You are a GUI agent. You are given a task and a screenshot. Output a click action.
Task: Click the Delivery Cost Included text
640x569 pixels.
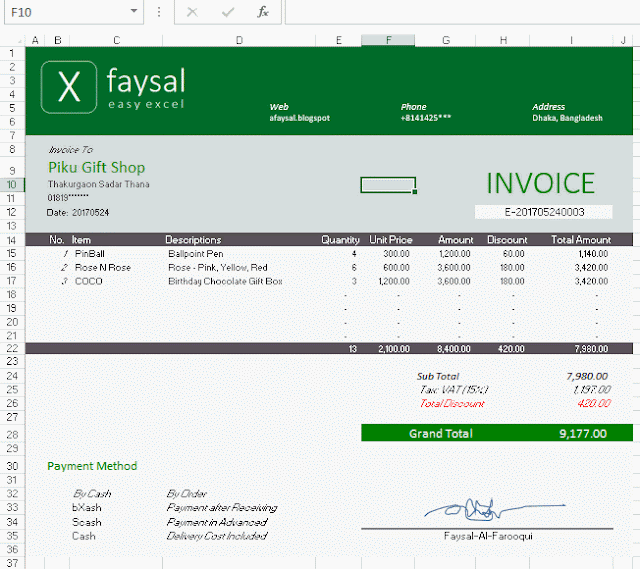pos(217,536)
